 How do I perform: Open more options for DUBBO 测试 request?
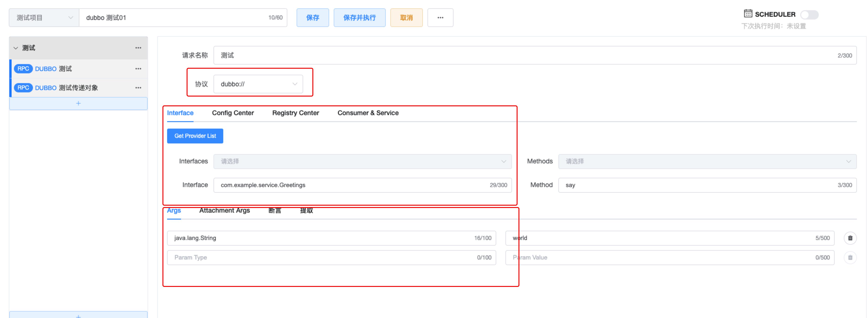pos(138,69)
